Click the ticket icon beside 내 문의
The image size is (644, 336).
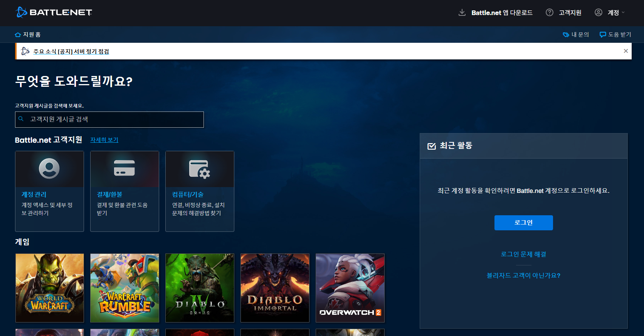566,35
